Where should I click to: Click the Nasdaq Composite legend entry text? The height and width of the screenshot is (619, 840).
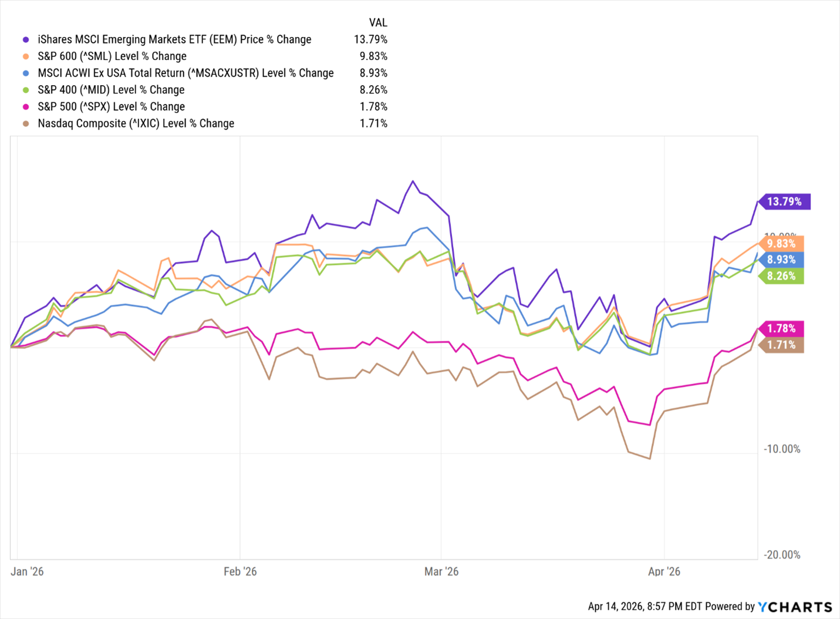pos(136,124)
